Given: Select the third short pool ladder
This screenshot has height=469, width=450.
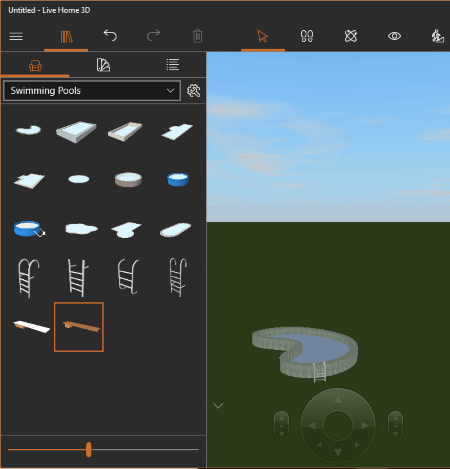Looking at the screenshot, I should coord(128,277).
